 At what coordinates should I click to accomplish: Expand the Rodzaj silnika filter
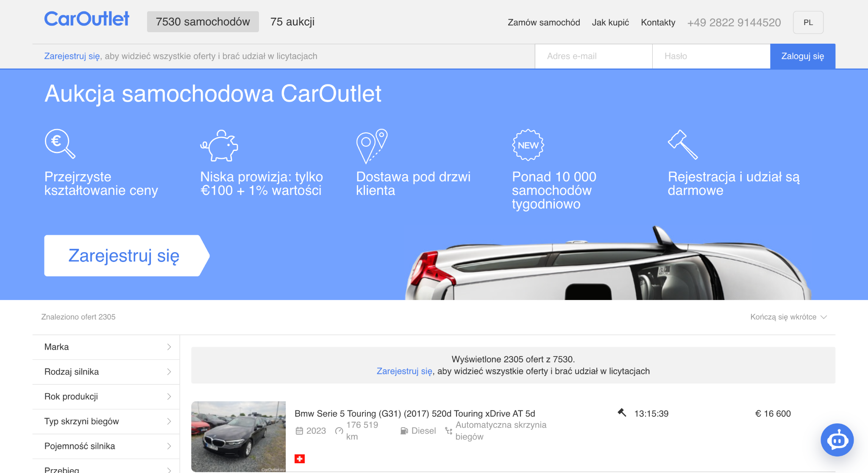(x=106, y=372)
